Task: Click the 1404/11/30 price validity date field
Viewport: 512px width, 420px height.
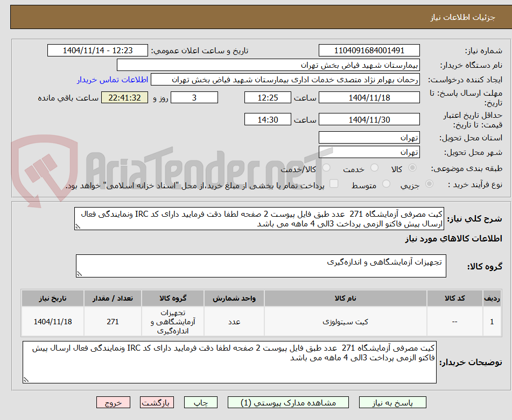Action: (369, 119)
